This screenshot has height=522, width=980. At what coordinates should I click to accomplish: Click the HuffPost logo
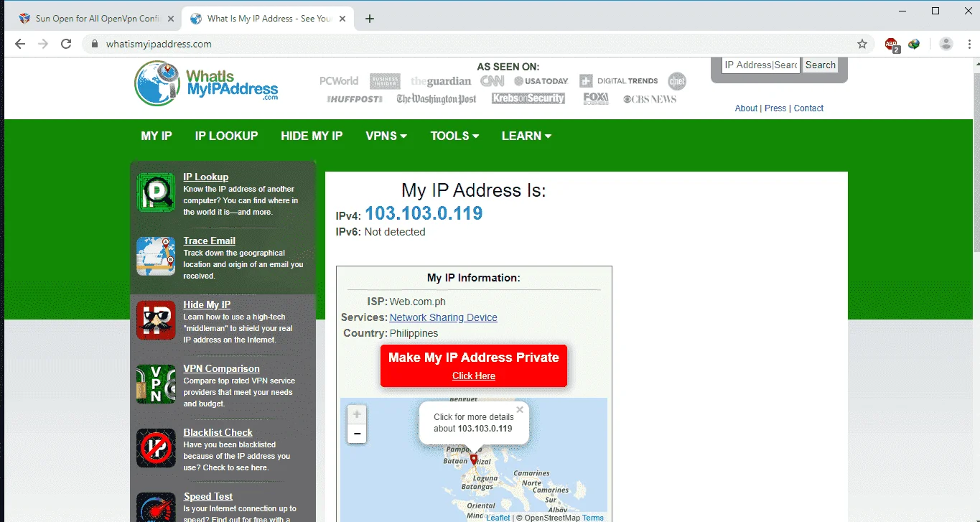(x=355, y=99)
